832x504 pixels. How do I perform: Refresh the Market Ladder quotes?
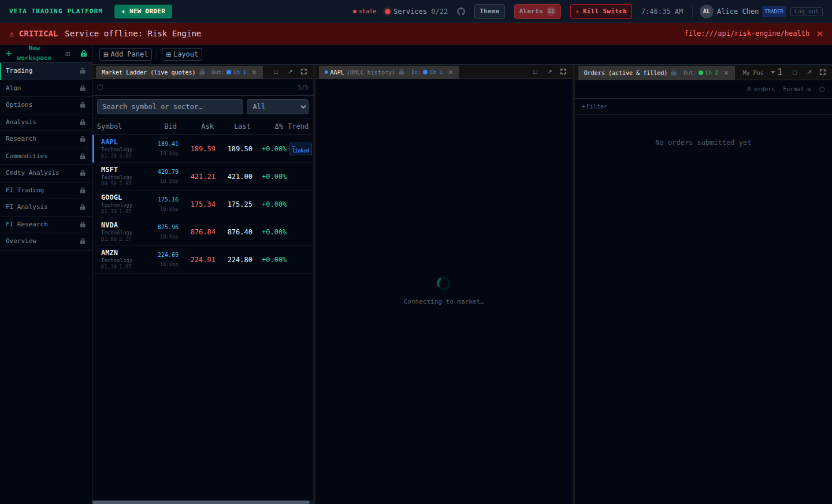point(99,87)
